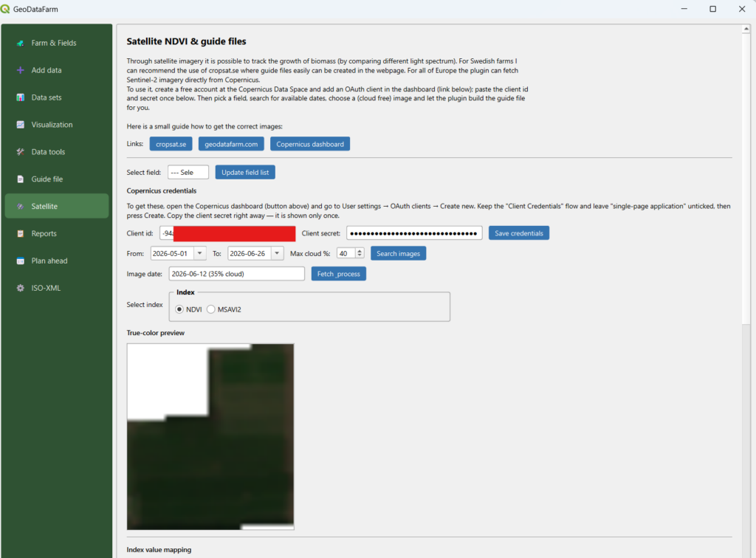The height and width of the screenshot is (558, 756).
Task: Open the Reports icon in sidebar
Action: (x=20, y=234)
